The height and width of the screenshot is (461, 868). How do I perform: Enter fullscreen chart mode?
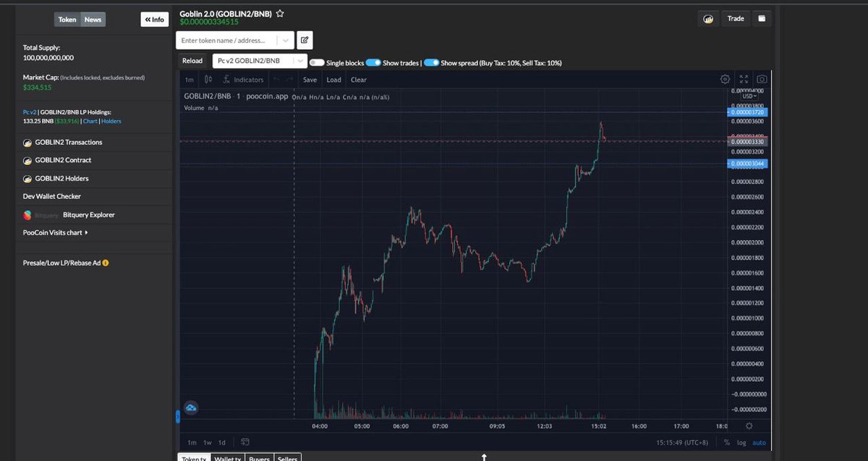pyautogui.click(x=744, y=80)
